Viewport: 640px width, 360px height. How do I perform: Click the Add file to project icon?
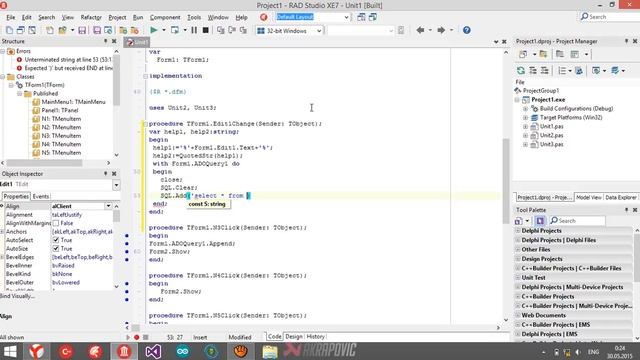(x=123, y=30)
